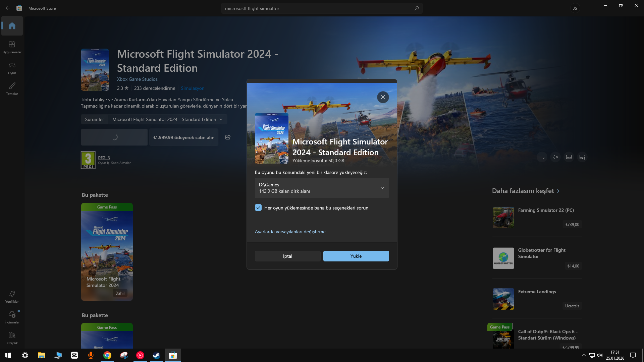Image resolution: width=644 pixels, height=362 pixels.
Task: Open the JS user profile menu
Action: (x=575, y=8)
